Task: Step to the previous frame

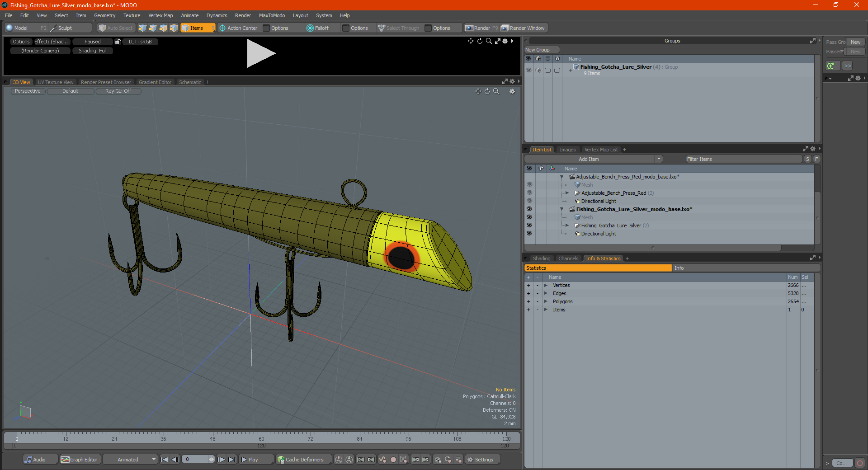Action: click(x=175, y=460)
